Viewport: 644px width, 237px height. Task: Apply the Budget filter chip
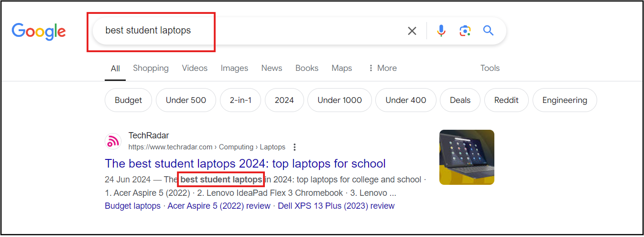[128, 100]
